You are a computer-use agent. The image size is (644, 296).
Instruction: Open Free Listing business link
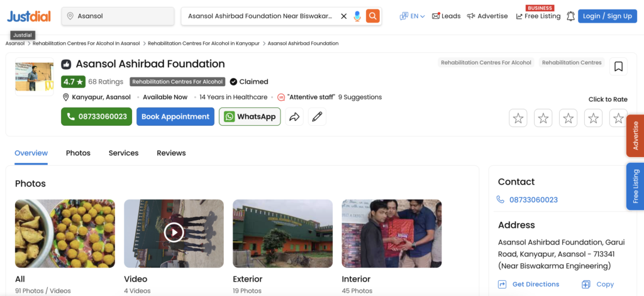(538, 16)
